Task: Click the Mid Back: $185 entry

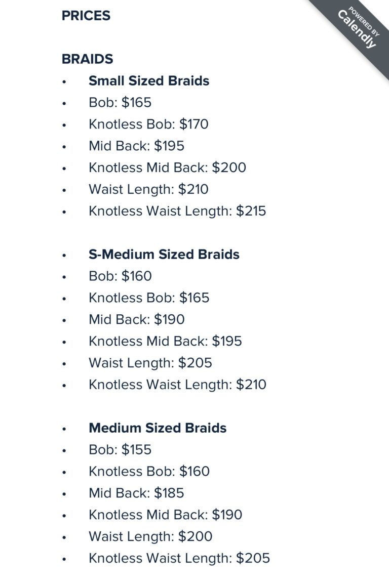Action: tap(136, 493)
